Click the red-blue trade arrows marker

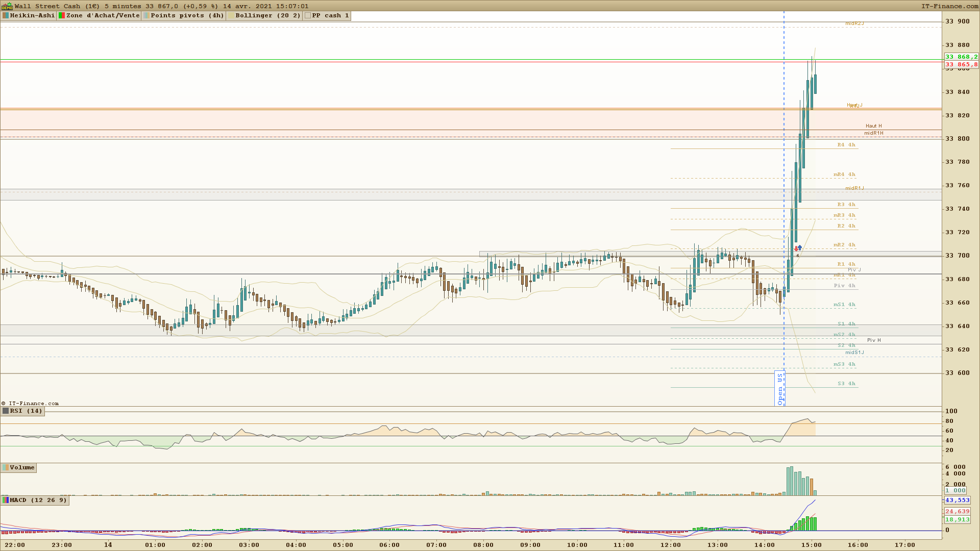(x=798, y=248)
